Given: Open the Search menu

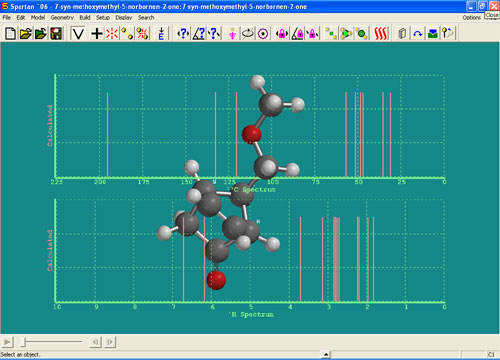Looking at the screenshot, I should (146, 17).
